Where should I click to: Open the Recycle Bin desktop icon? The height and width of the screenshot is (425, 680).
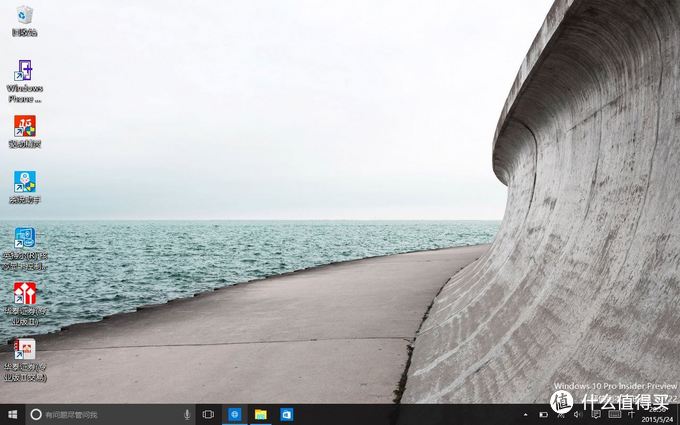click(24, 20)
